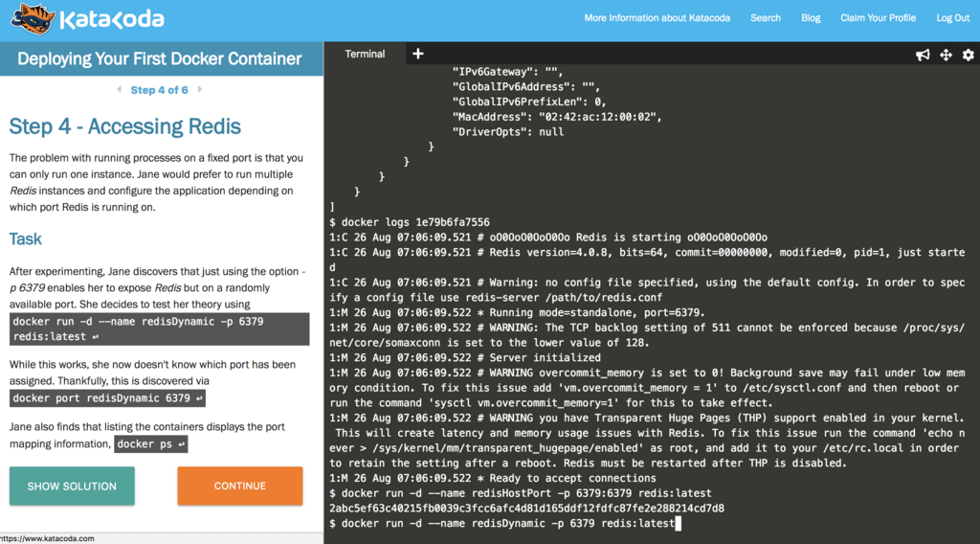Go to previous step with left arrow

pyautogui.click(x=120, y=89)
